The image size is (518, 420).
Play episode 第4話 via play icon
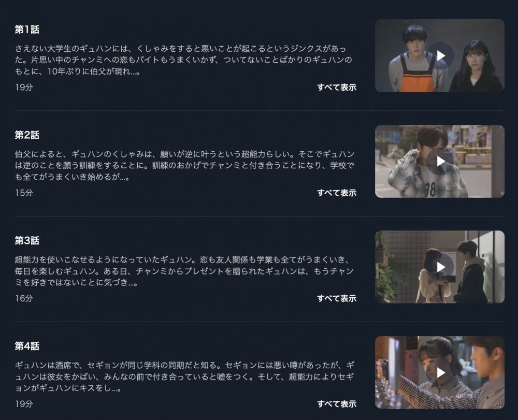point(441,372)
